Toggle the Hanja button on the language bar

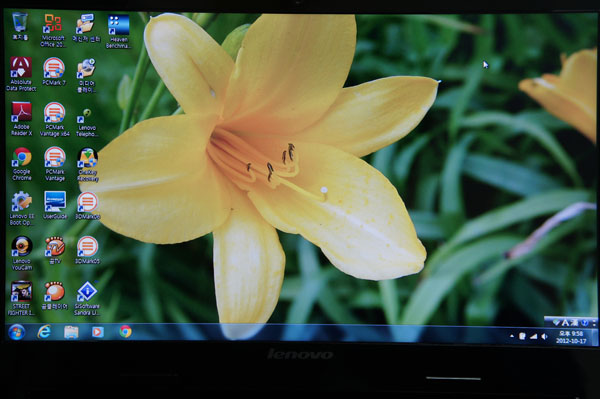point(574,322)
